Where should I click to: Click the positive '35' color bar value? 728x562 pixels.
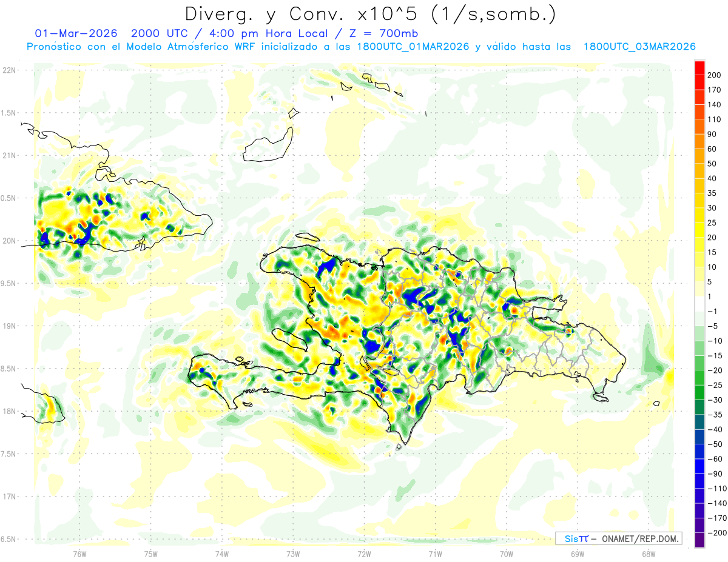(712, 193)
